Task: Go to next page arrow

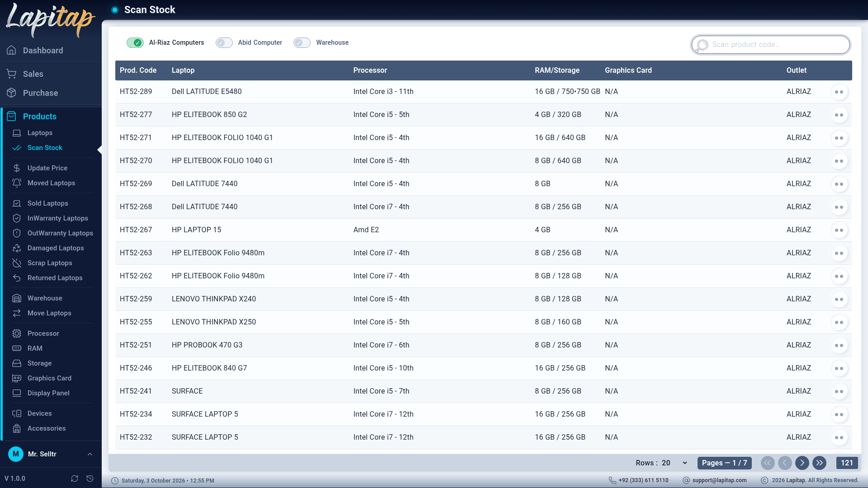Action: coord(802,463)
